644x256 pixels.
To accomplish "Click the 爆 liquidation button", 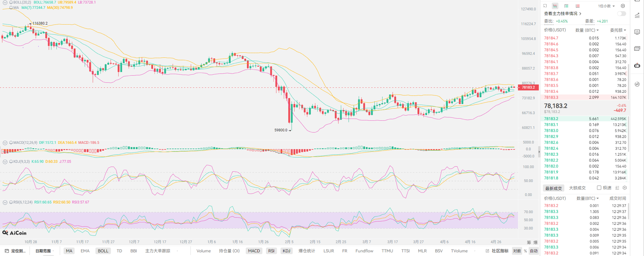I will click(535, 243).
